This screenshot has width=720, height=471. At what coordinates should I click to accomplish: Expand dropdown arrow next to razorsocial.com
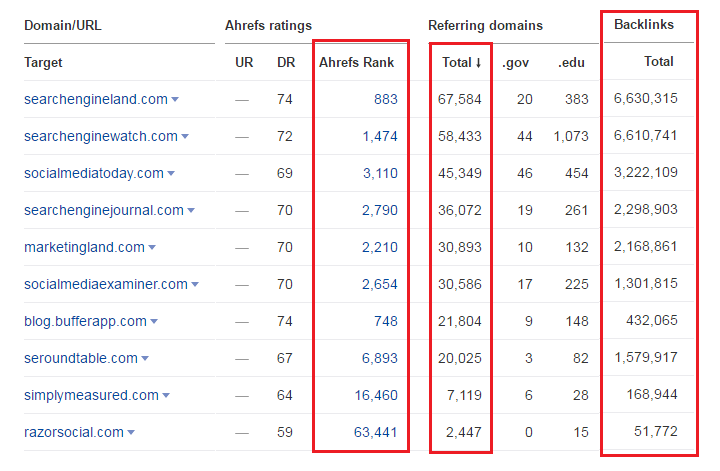131,432
